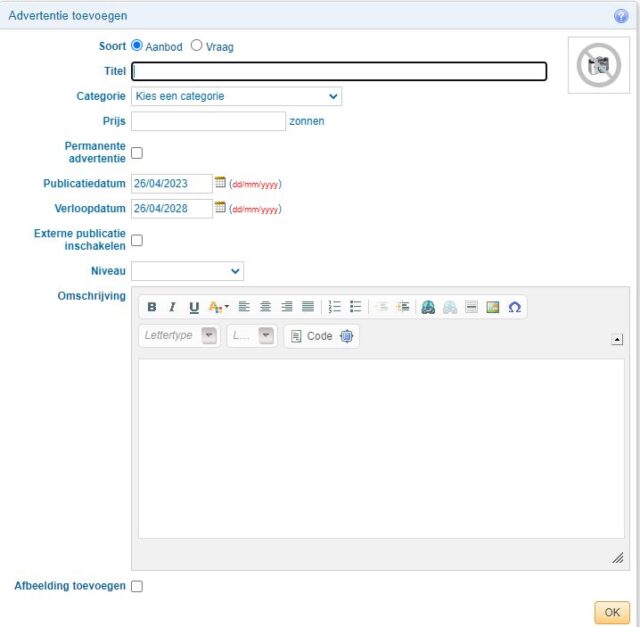The width and height of the screenshot is (640, 627).
Task: Open the text color picker
Action: pyautogui.click(x=218, y=308)
